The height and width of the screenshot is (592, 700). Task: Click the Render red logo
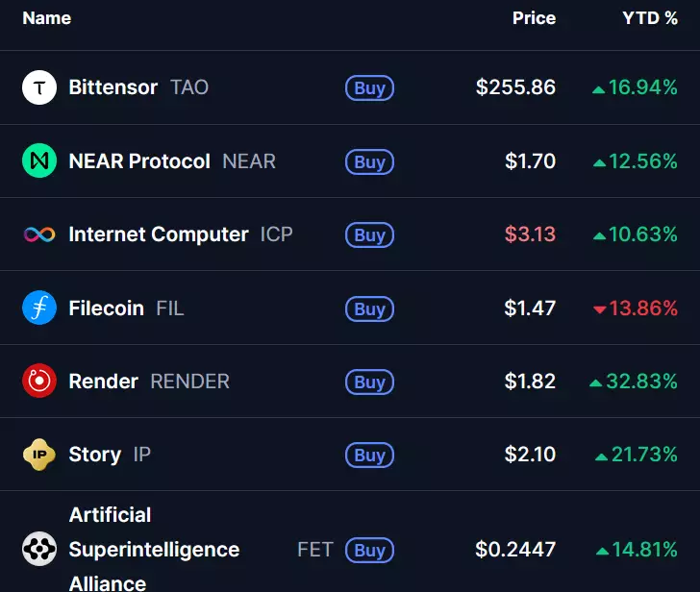[x=39, y=382]
